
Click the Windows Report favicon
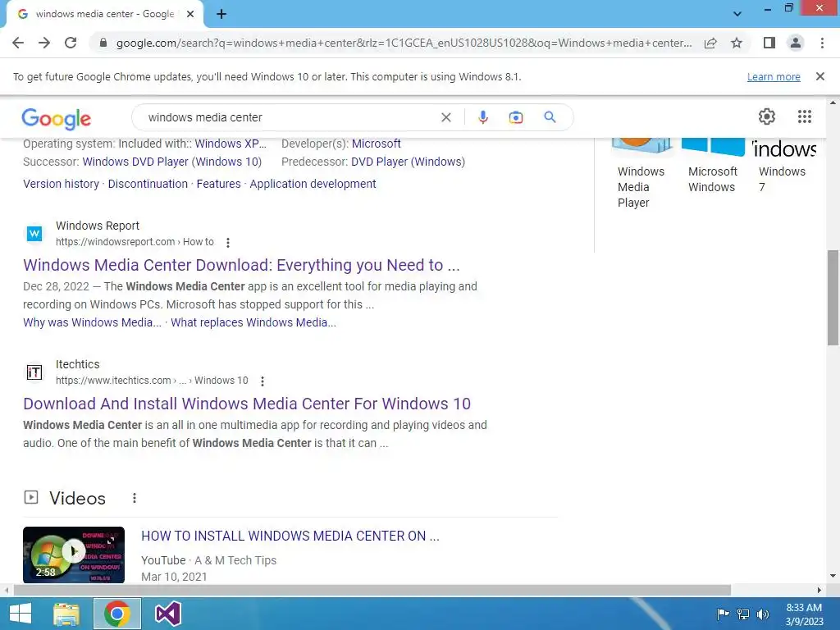(34, 234)
